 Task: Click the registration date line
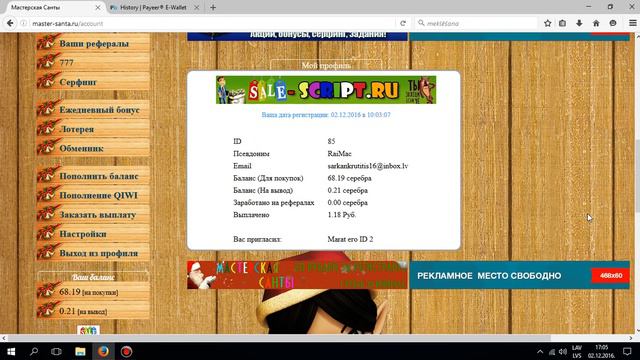coord(326,115)
